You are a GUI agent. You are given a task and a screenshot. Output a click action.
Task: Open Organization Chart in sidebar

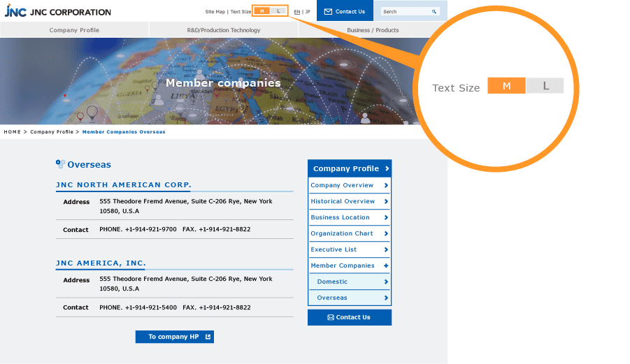(x=350, y=233)
